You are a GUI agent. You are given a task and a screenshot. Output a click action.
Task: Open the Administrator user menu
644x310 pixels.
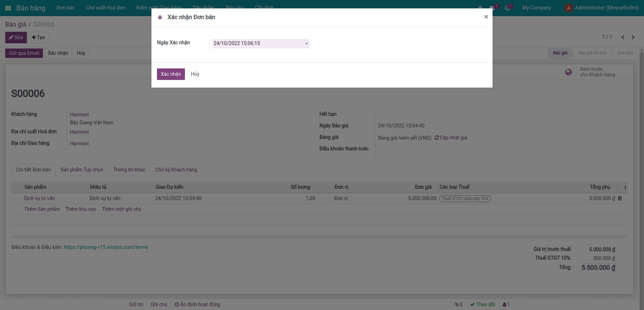coord(602,8)
